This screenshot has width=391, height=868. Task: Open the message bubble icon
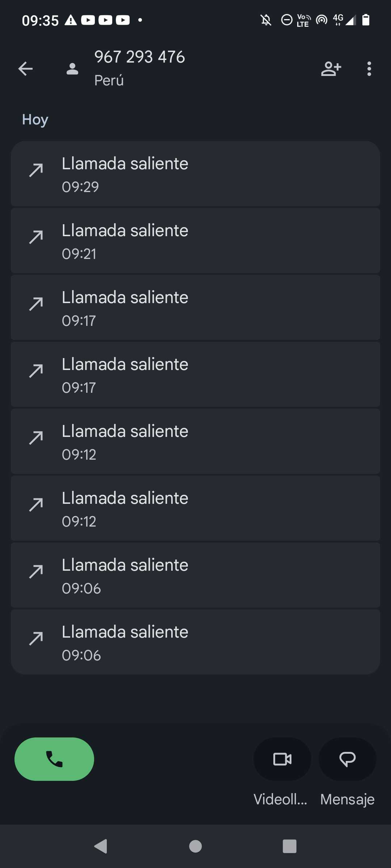click(x=347, y=759)
